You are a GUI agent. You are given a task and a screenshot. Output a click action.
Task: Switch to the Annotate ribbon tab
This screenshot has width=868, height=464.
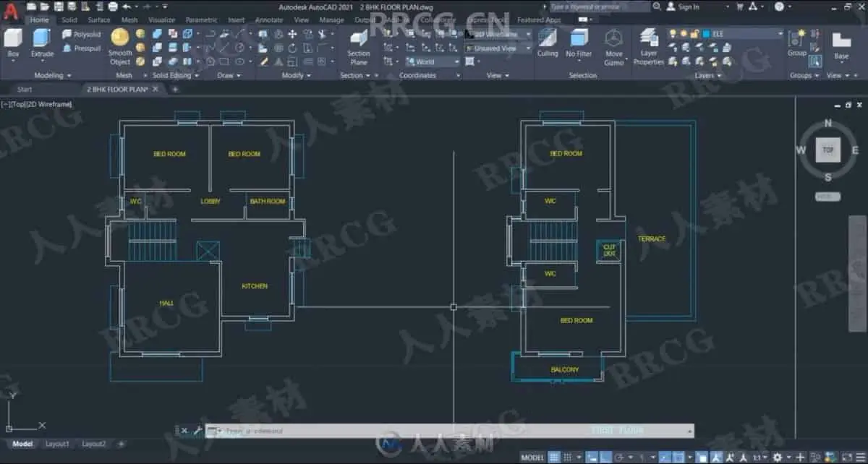pyautogui.click(x=269, y=20)
